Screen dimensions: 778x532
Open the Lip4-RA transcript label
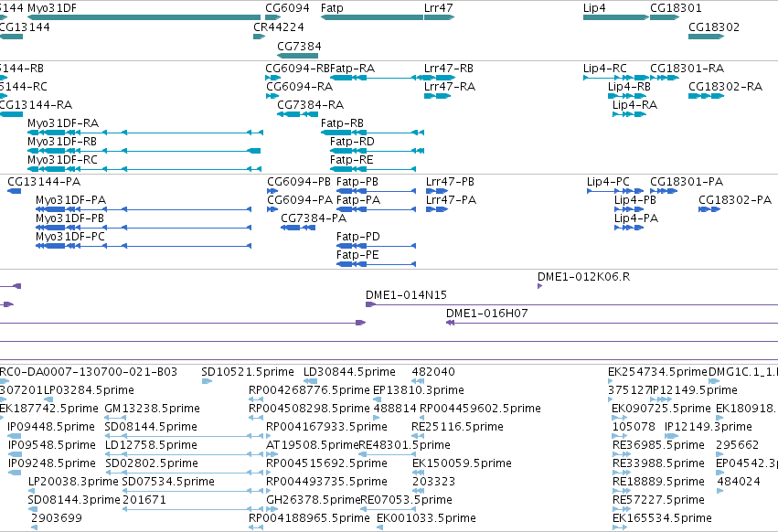(635, 105)
